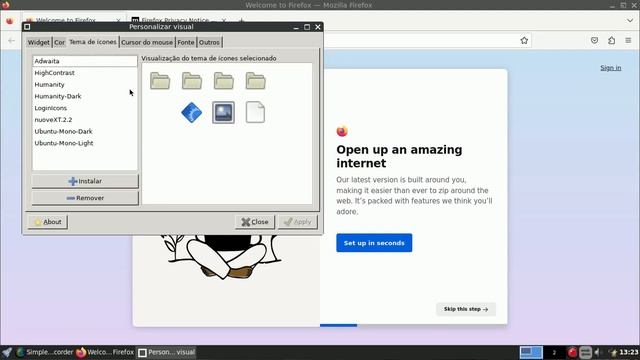Click the blank document preview icon
The height and width of the screenshot is (360, 640).
[x=255, y=113]
